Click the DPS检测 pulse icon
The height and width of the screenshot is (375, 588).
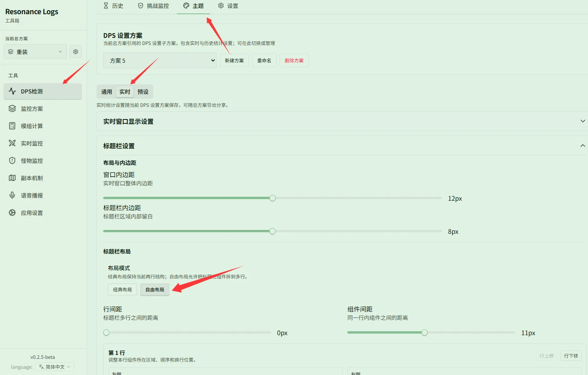point(12,91)
